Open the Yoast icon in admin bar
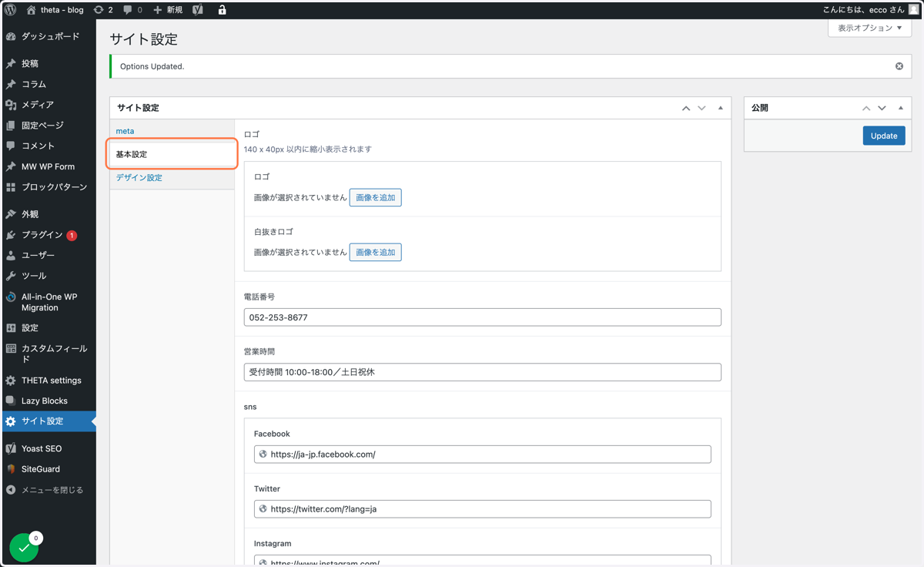The width and height of the screenshot is (924, 567). click(x=198, y=10)
